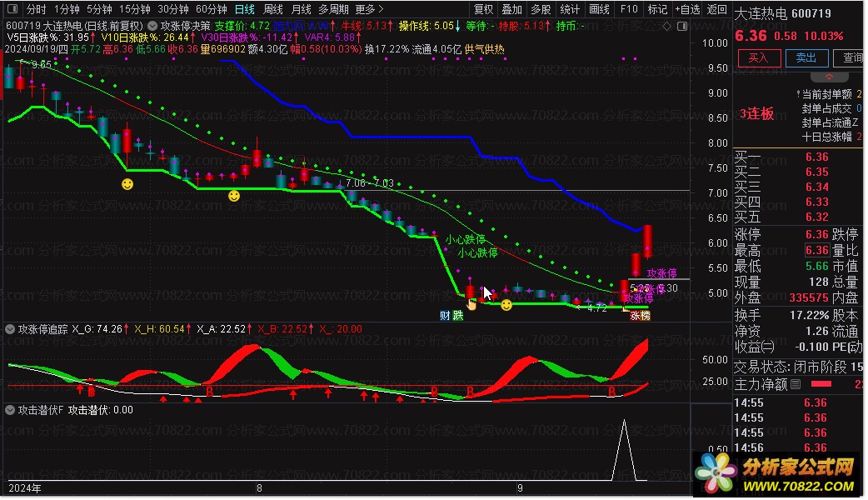Click the 涨停 price 6.36 value
This screenshot has width=868, height=500.
click(x=816, y=234)
